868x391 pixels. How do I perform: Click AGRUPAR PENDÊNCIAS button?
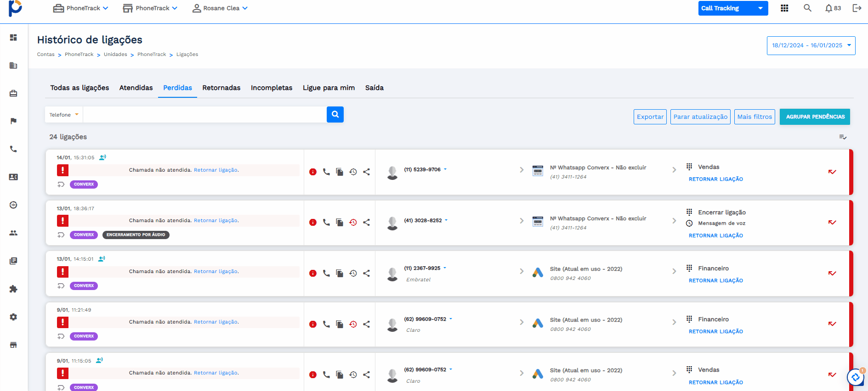815,117
